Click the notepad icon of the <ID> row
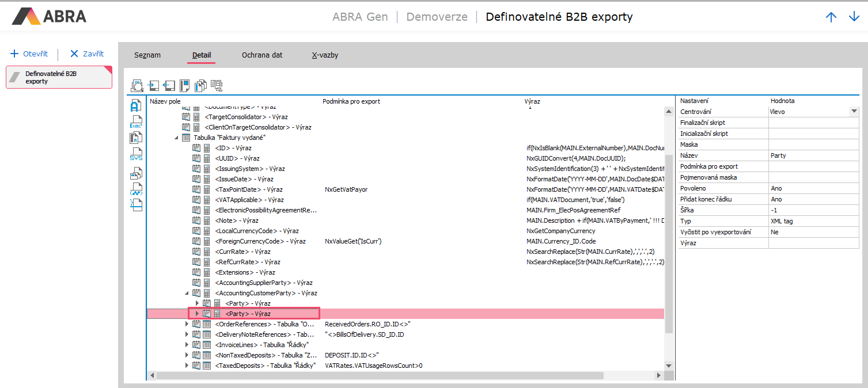 [x=196, y=148]
